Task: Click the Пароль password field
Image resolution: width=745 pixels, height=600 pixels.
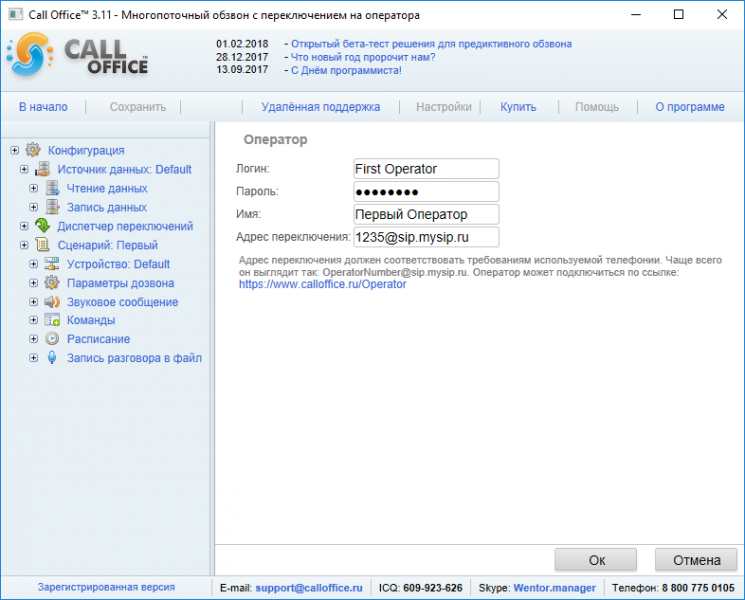Action: click(x=426, y=191)
